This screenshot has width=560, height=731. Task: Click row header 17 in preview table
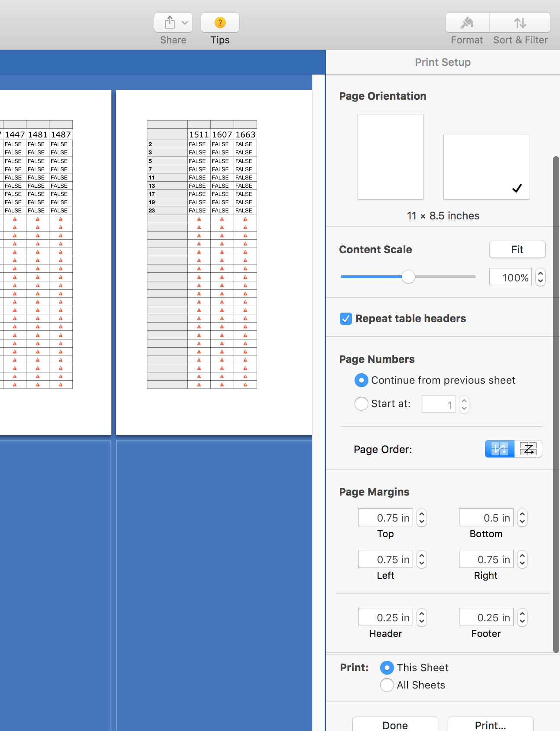point(167,194)
